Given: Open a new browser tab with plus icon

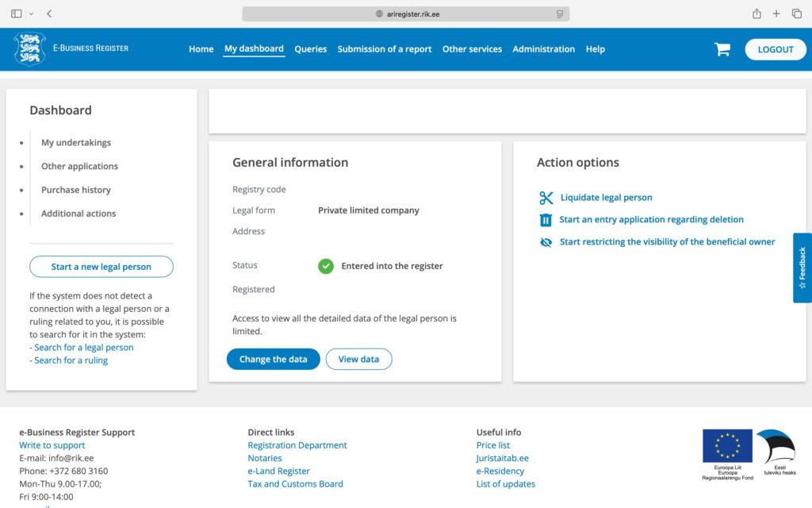Looking at the screenshot, I should click(x=776, y=13).
